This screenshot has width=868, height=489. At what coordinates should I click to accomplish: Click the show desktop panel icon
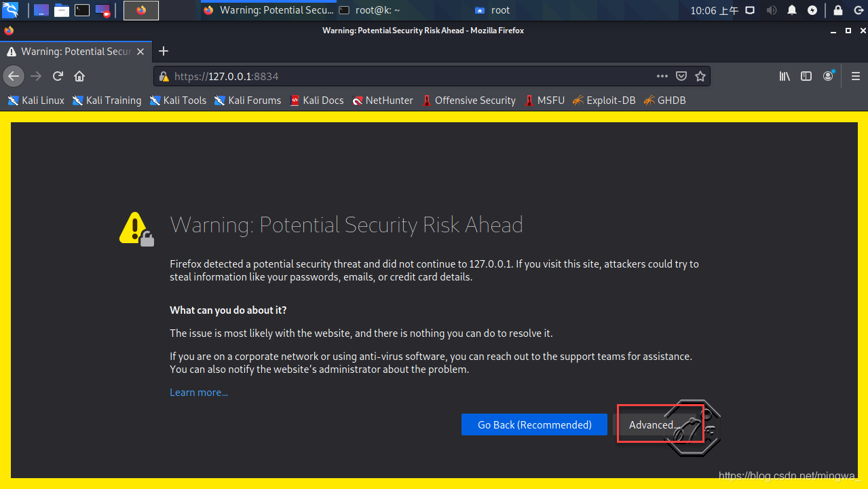[41, 10]
